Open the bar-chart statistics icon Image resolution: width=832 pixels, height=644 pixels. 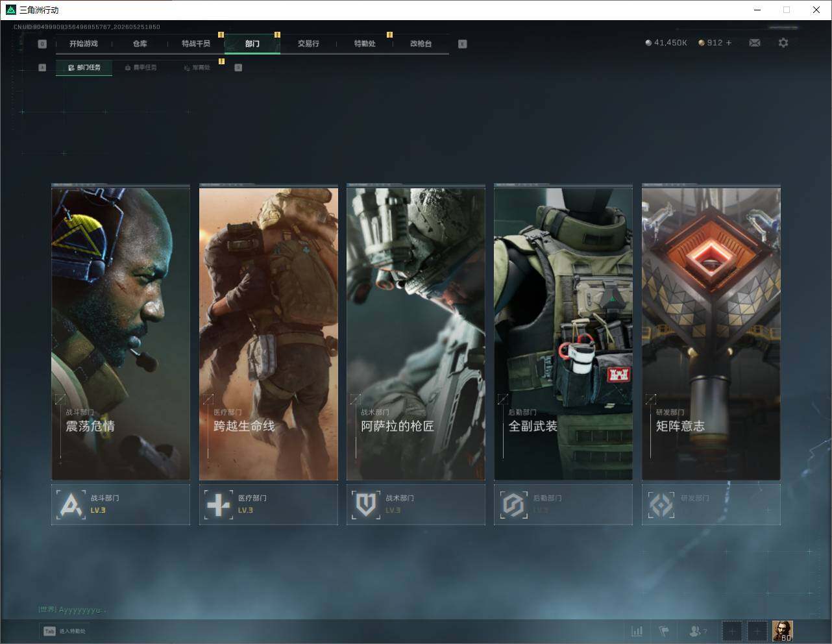pos(637,631)
